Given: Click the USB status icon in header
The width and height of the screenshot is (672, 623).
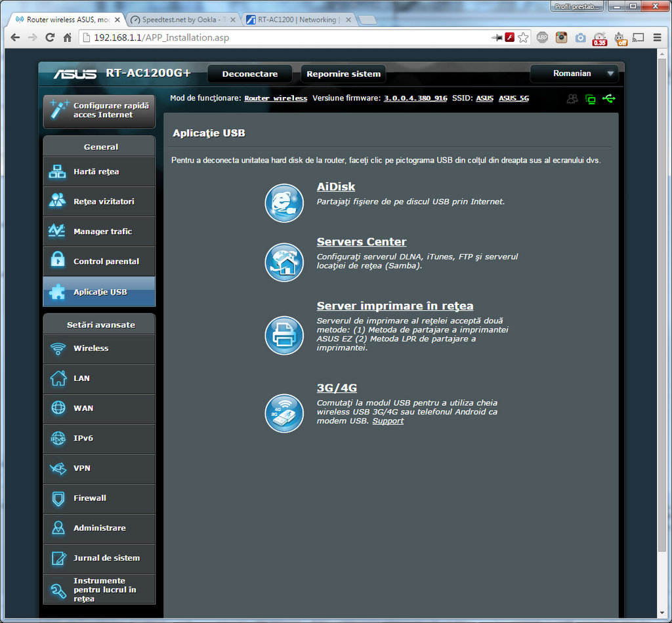Looking at the screenshot, I should tap(608, 99).
